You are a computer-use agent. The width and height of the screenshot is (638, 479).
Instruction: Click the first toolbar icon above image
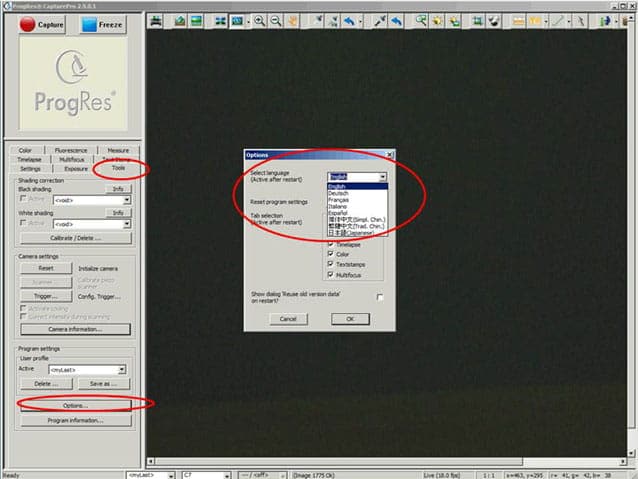[x=156, y=20]
